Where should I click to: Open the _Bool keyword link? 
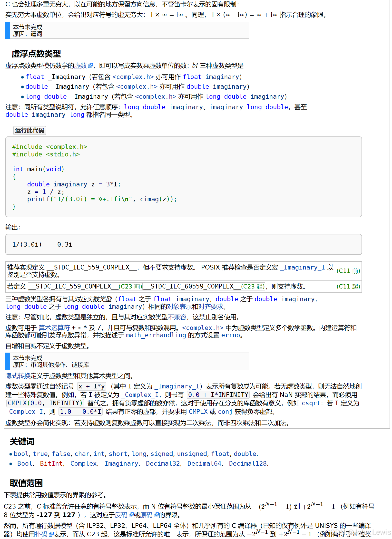(x=23, y=463)
